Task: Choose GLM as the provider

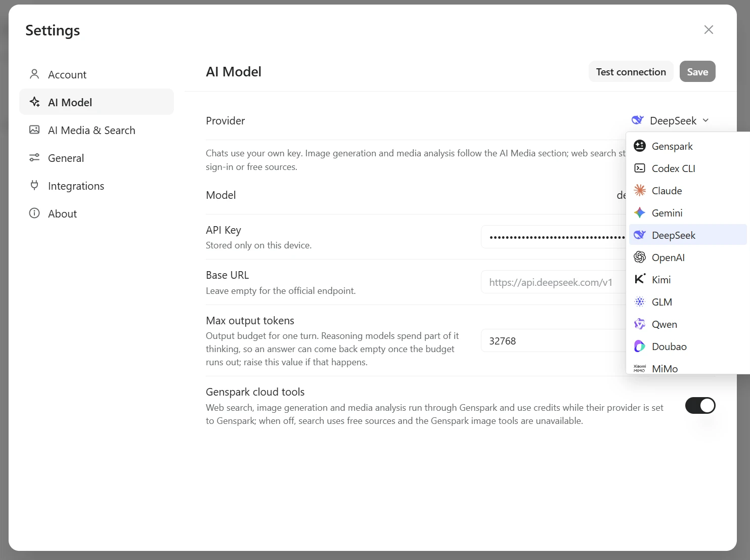Action: [x=688, y=302]
